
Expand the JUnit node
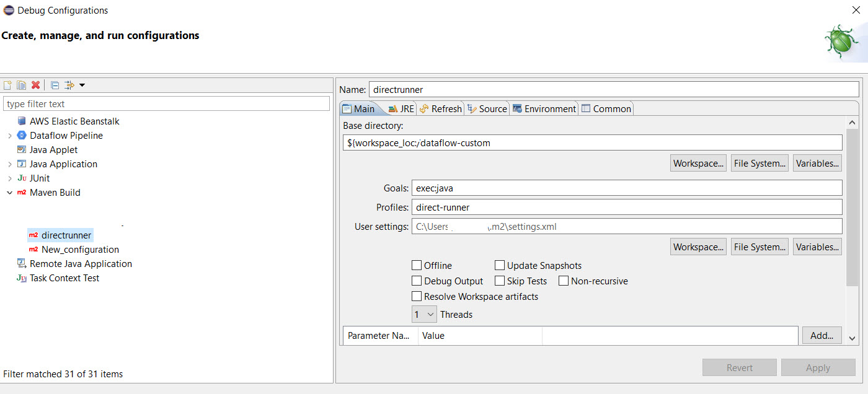pyautogui.click(x=9, y=178)
